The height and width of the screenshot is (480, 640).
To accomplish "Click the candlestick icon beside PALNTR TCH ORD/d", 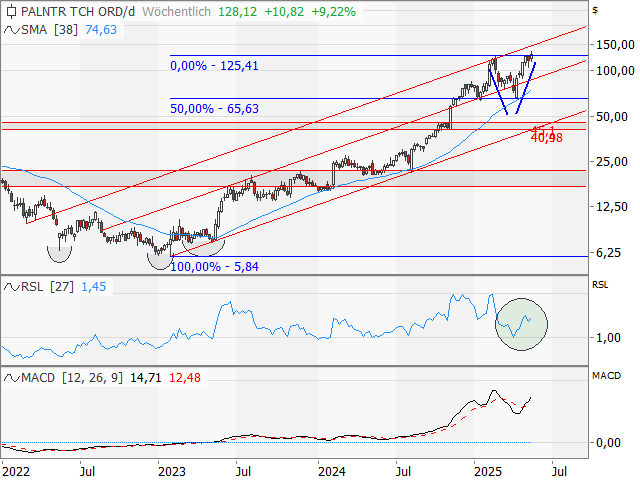I will point(11,11).
